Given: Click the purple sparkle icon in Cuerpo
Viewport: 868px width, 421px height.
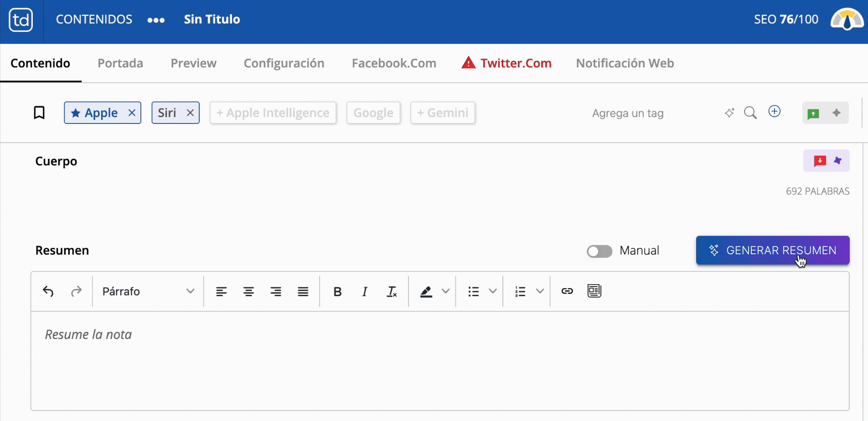Looking at the screenshot, I should [x=838, y=160].
